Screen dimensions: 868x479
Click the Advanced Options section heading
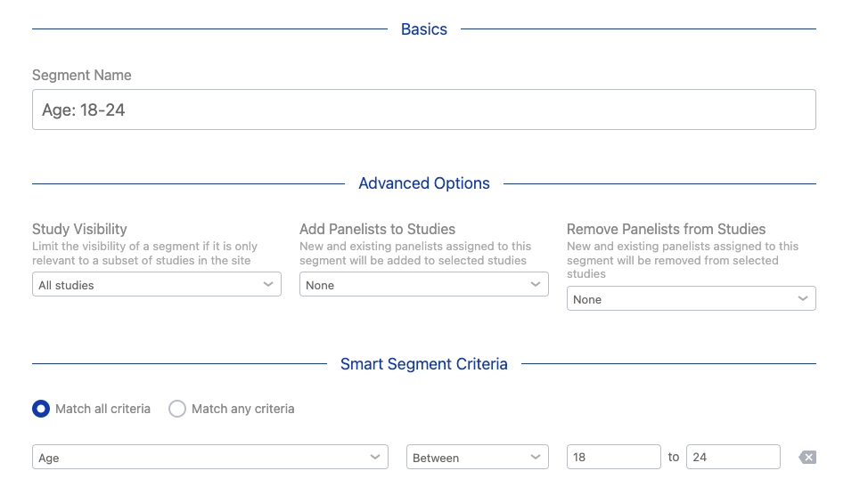pos(424,183)
